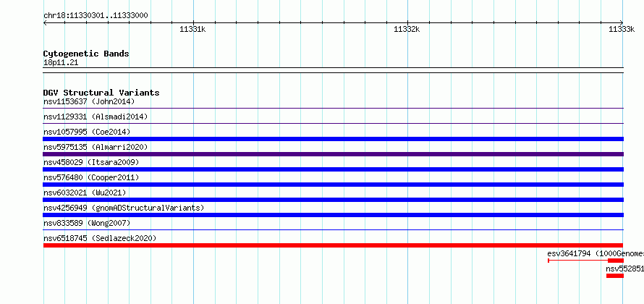The image size is (644, 304).
Task: Open variant nsv1057995 (Coe2014) label
Action: pyautogui.click(x=87, y=132)
